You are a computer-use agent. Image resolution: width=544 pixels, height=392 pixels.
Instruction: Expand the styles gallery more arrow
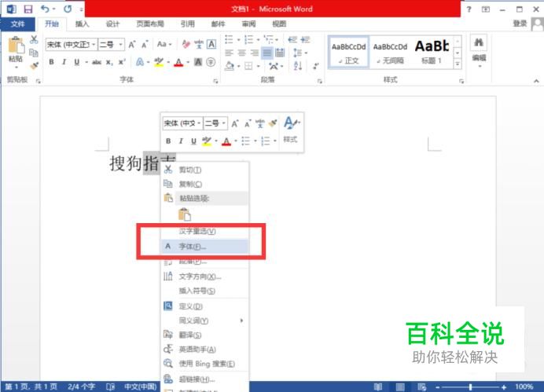tap(458, 64)
